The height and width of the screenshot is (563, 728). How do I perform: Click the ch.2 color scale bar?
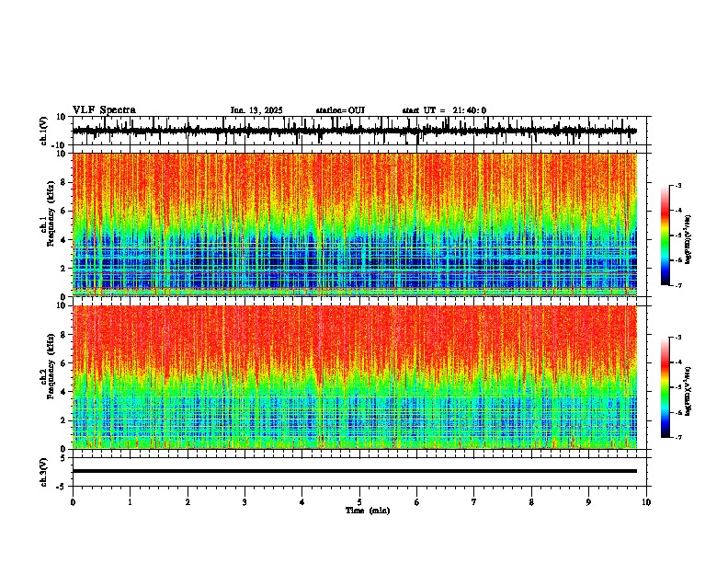(x=665, y=387)
